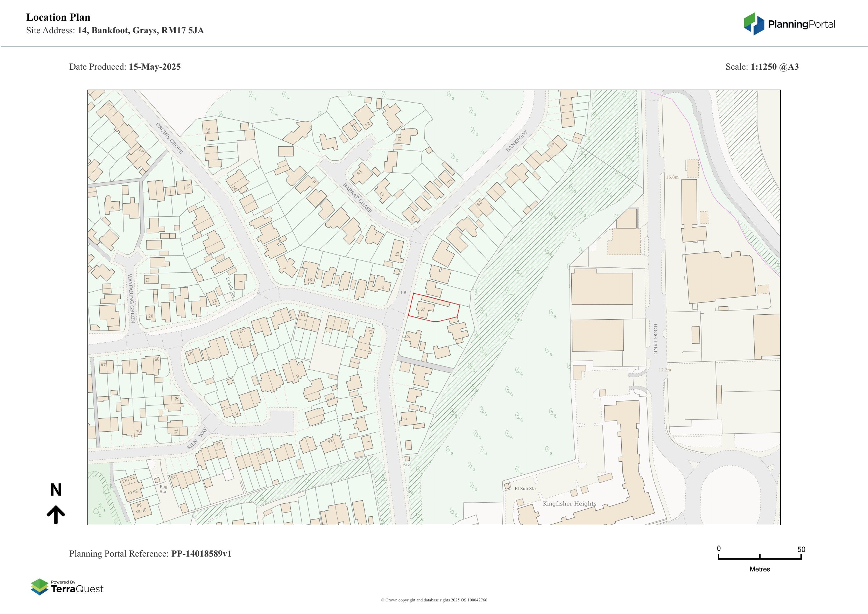The image size is (868, 614).
Task: Click the Wayfaring Green street label
Action: click(x=131, y=299)
